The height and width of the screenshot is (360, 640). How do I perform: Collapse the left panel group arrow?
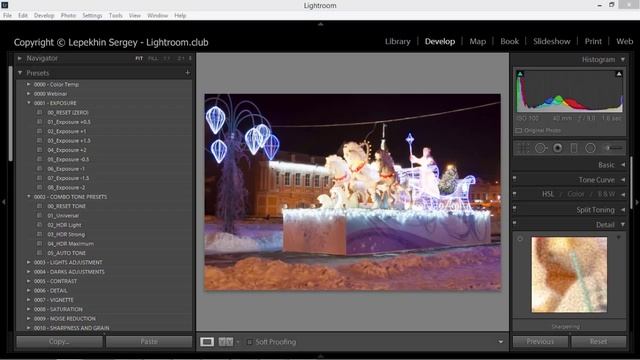click(4, 202)
